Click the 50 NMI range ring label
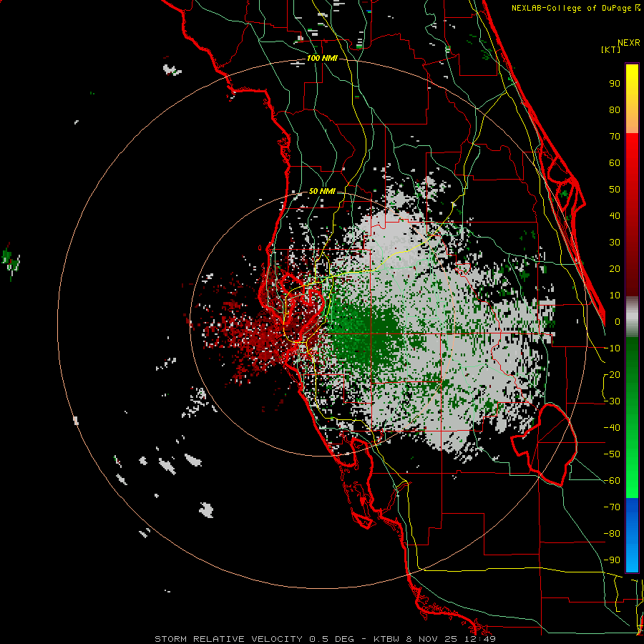This screenshot has width=644, height=644. coord(322,191)
